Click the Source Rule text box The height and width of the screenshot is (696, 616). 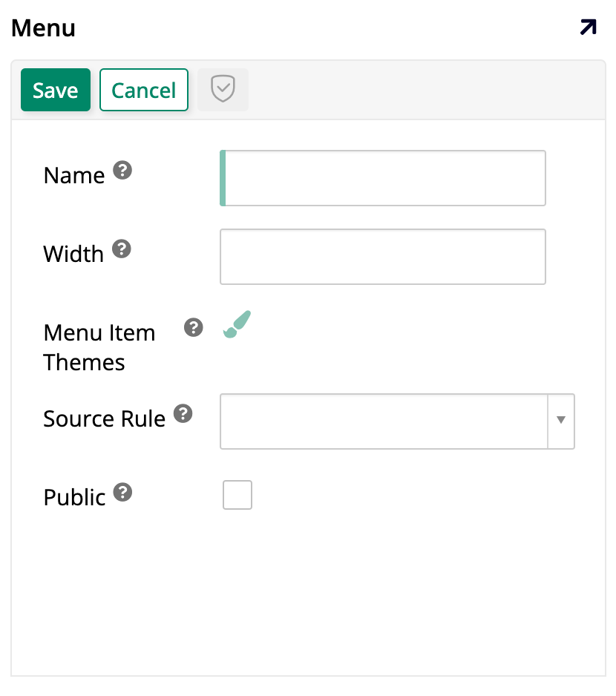[382, 421]
